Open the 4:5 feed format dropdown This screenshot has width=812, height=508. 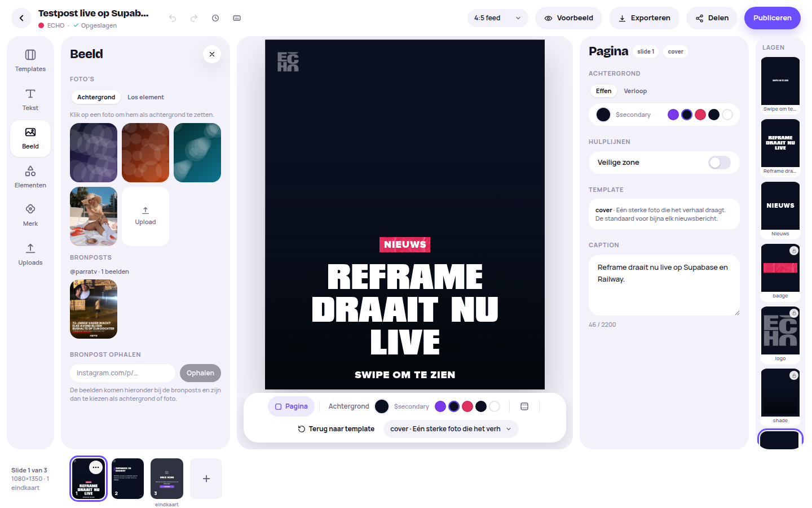(x=498, y=18)
